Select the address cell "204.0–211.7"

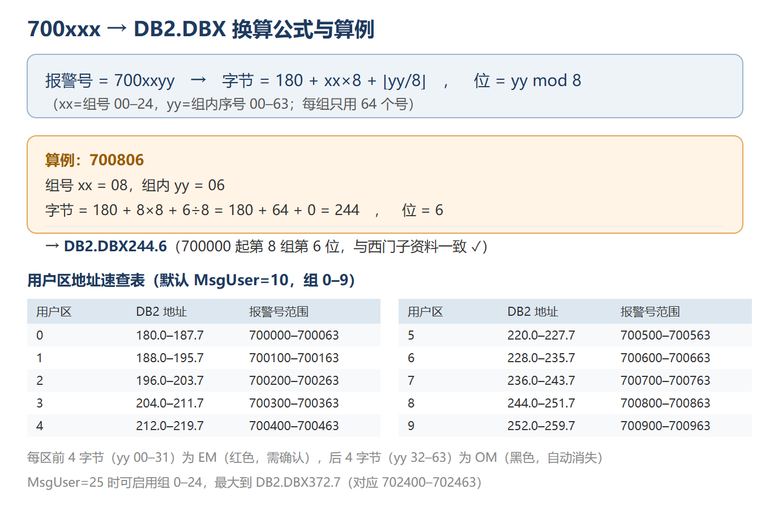tap(170, 403)
